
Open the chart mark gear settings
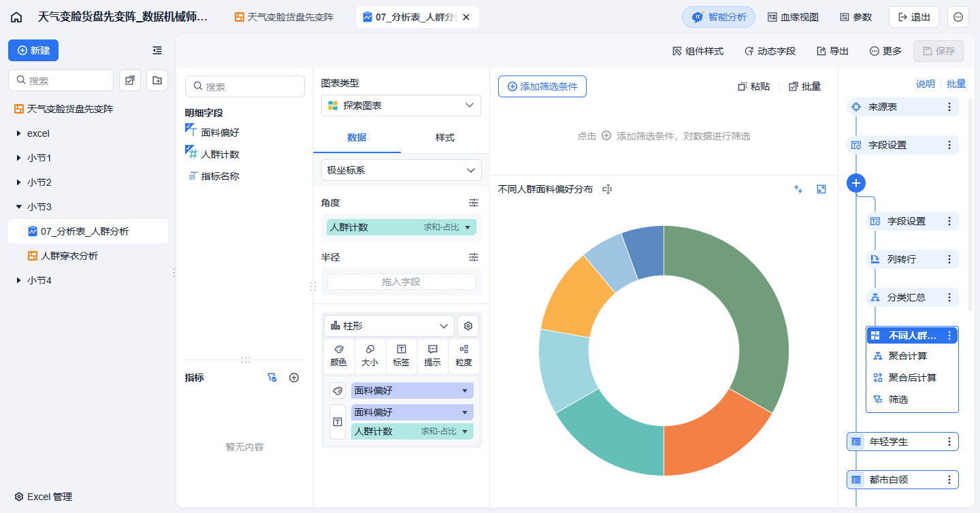(x=468, y=326)
